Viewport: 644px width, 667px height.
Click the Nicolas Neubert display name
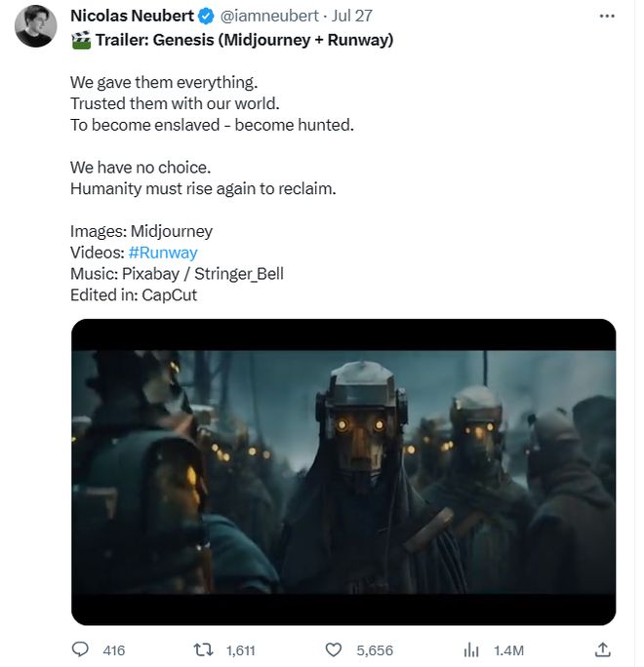coord(132,17)
